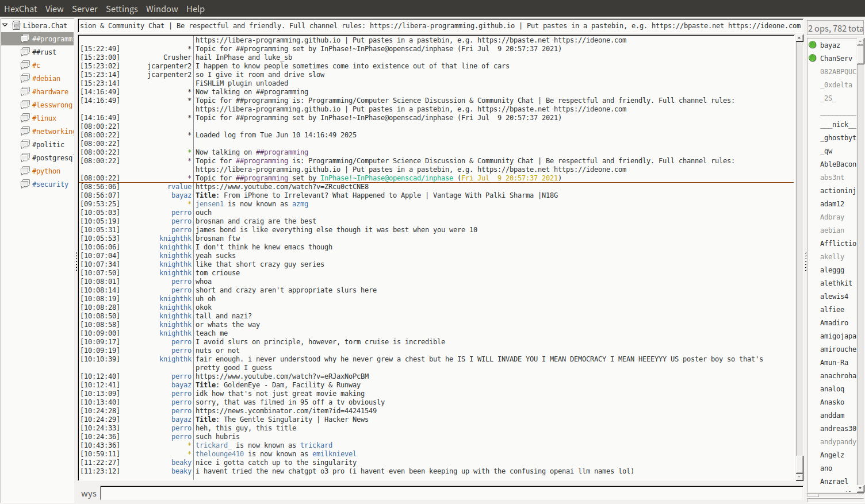Image resolution: width=865 pixels, height=504 pixels.
Task: Click the ##rust channel icon
Action: click(25, 52)
